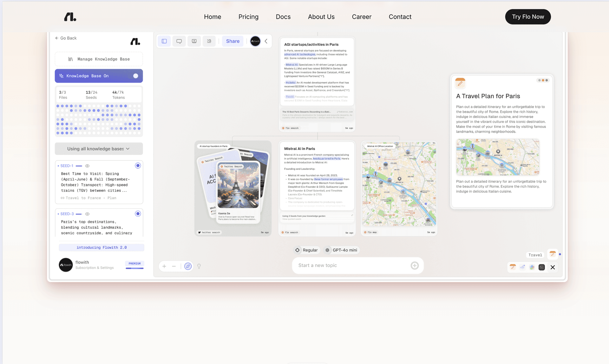Click the Travel label tag
Image resolution: width=609 pixels, height=364 pixels.
[x=535, y=255]
